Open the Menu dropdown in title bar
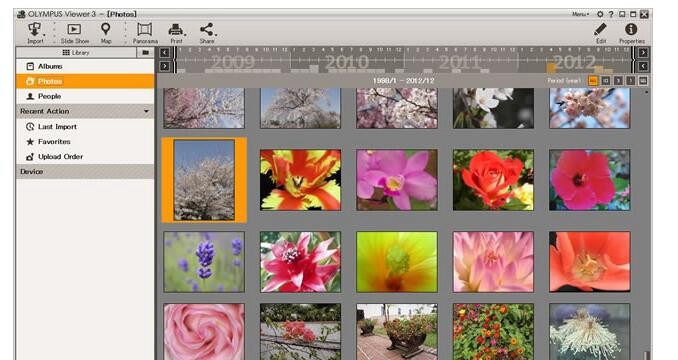The image size is (678, 360). (x=580, y=14)
